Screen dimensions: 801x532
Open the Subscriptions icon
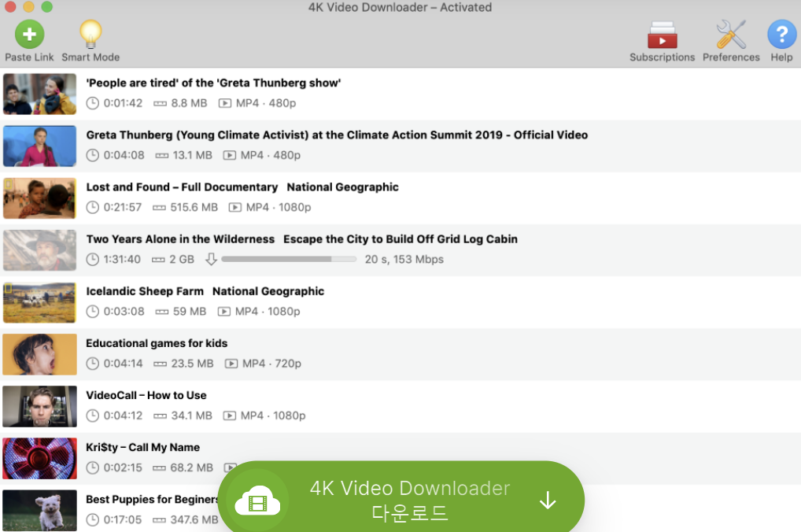tap(662, 35)
